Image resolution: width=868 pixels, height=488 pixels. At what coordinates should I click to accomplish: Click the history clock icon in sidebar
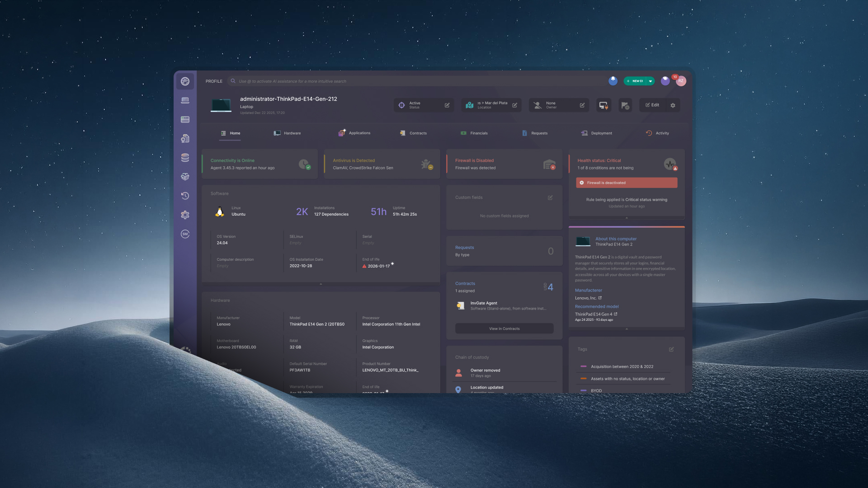coord(185,196)
